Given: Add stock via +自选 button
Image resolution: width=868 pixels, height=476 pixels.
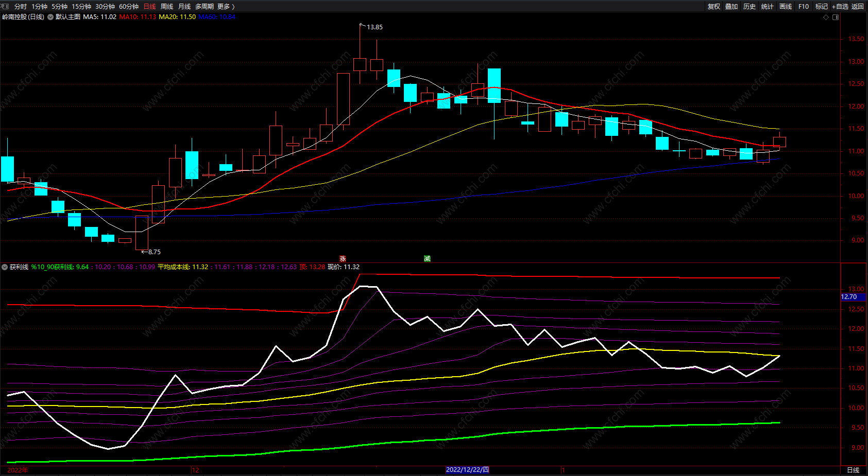Looking at the screenshot, I should coord(840,7).
